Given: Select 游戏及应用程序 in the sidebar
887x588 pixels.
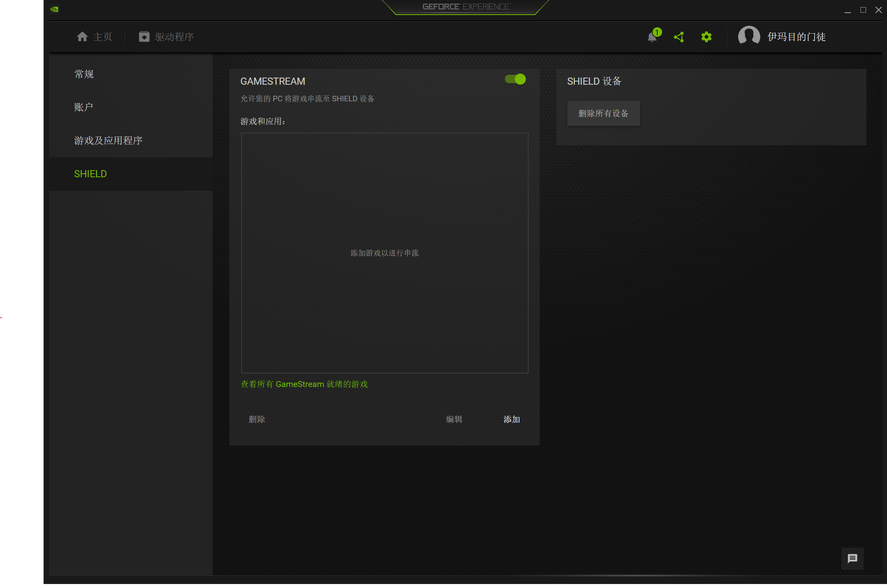Looking at the screenshot, I should 108,140.
